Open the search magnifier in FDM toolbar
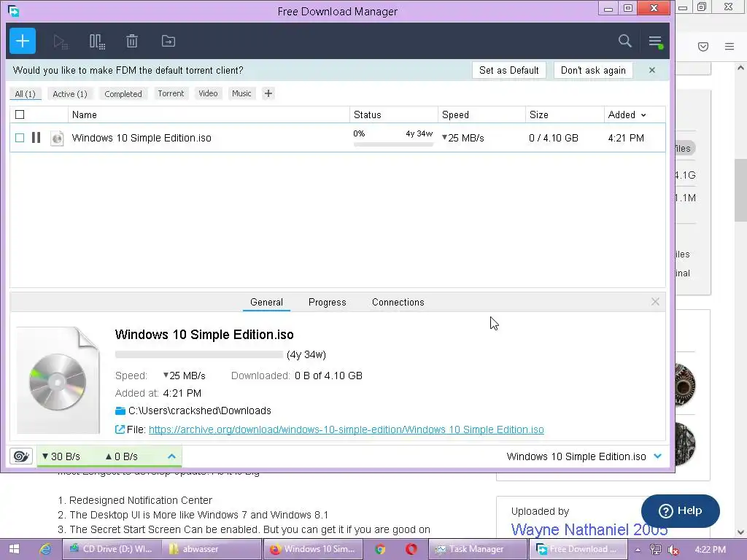The height and width of the screenshot is (560, 747). [625, 41]
